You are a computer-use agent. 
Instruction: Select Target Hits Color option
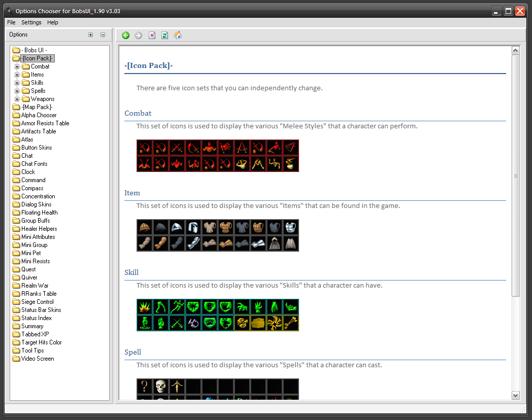click(x=37, y=343)
